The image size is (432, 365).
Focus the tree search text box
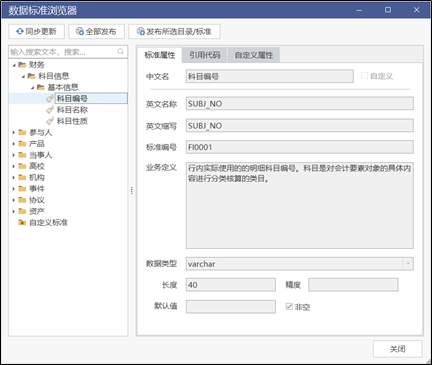coord(68,52)
